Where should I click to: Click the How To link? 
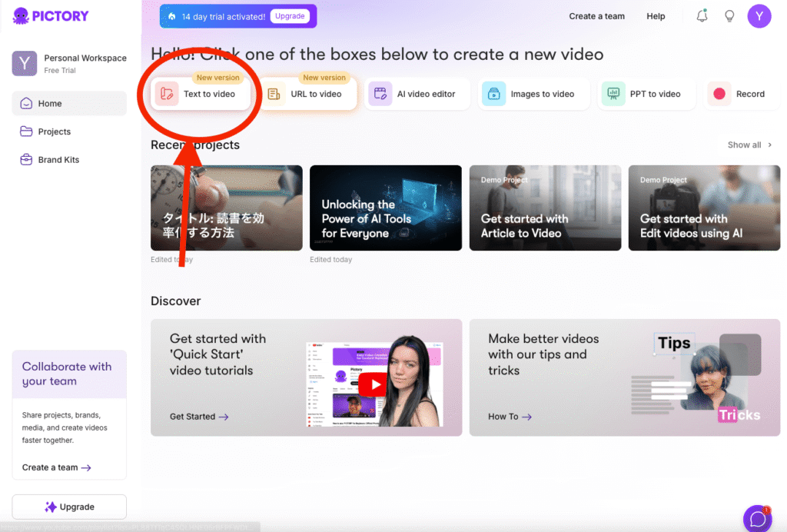tap(510, 417)
